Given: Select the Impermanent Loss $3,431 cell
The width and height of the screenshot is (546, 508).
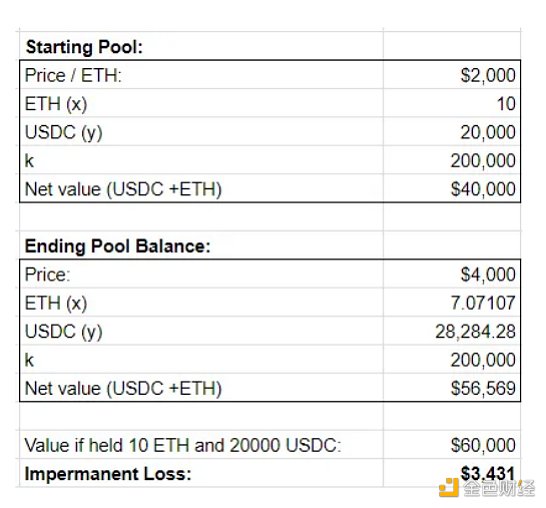Looking at the screenshot, I should [x=452, y=473].
